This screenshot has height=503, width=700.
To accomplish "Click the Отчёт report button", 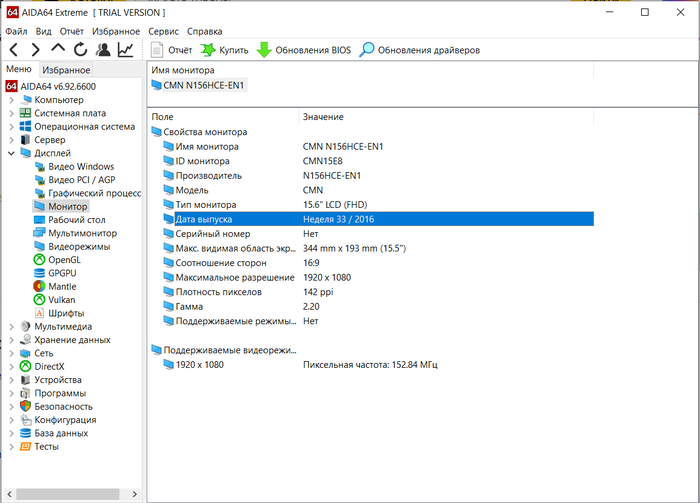I will (x=171, y=50).
